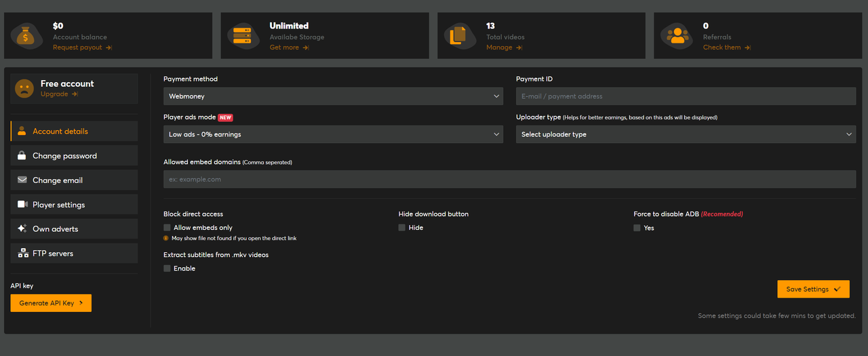Focus the Payment ID input field

pos(686,96)
